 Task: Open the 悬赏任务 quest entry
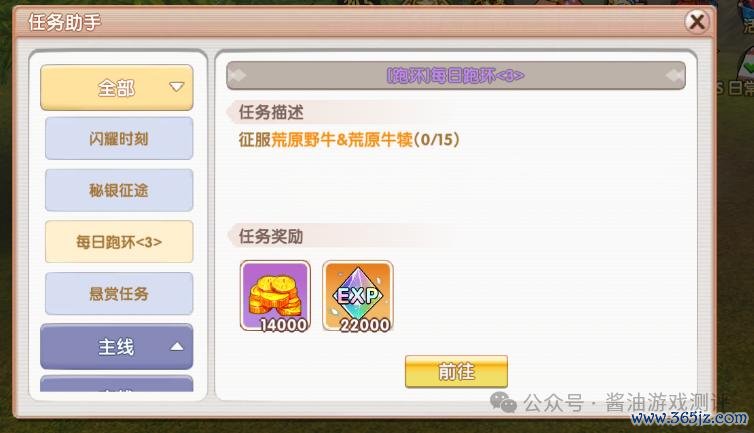119,293
